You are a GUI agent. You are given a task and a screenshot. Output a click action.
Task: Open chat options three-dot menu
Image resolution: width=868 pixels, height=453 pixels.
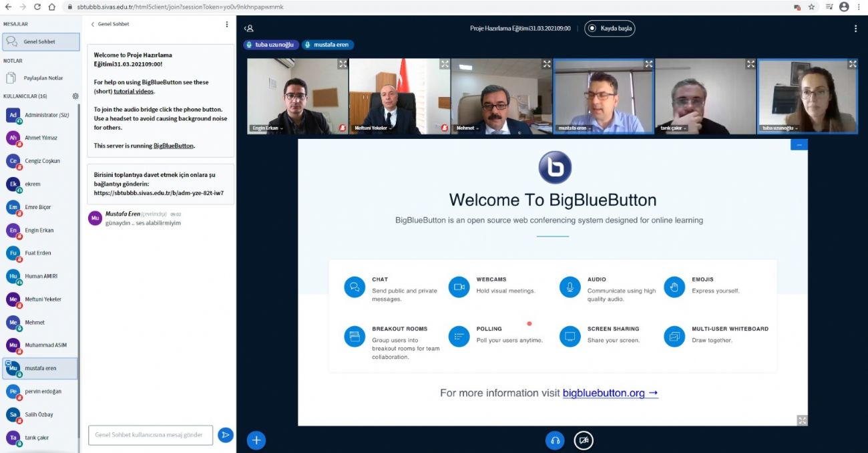pos(227,24)
